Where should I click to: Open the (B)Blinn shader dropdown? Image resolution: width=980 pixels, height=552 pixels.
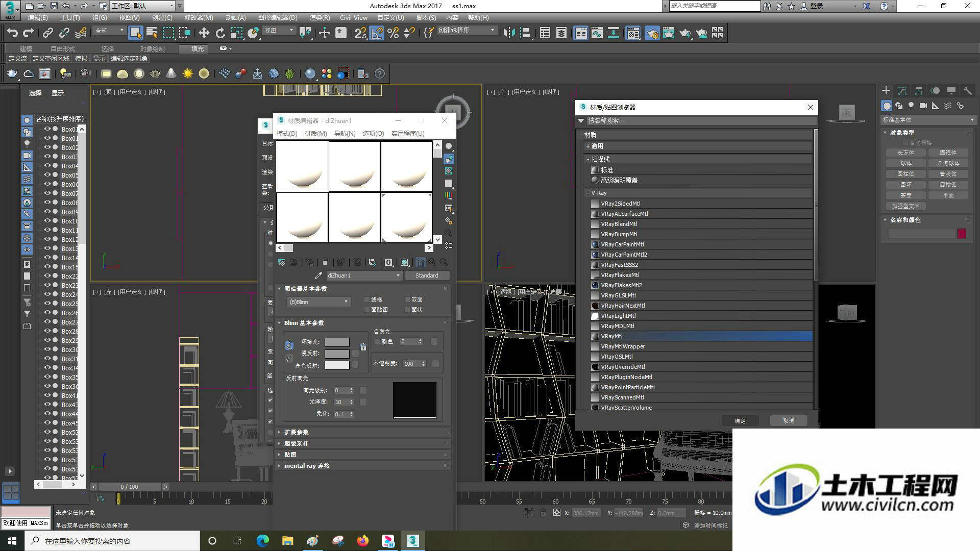tap(318, 302)
